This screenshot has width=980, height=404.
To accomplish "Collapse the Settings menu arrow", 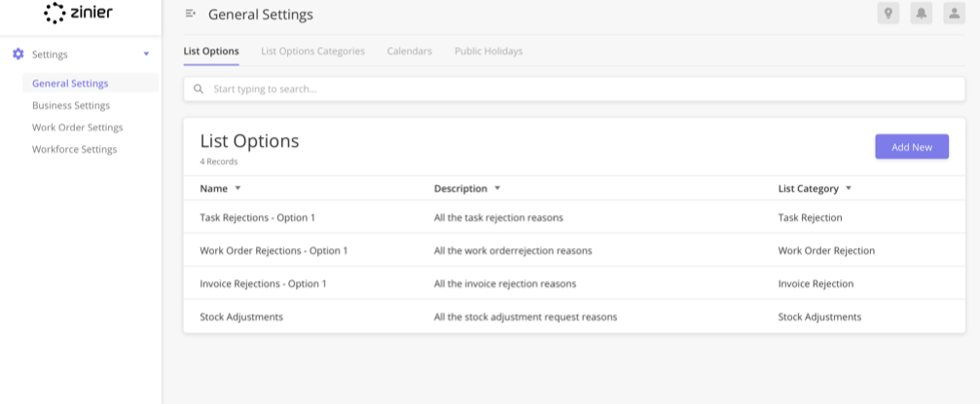I will 146,55.
